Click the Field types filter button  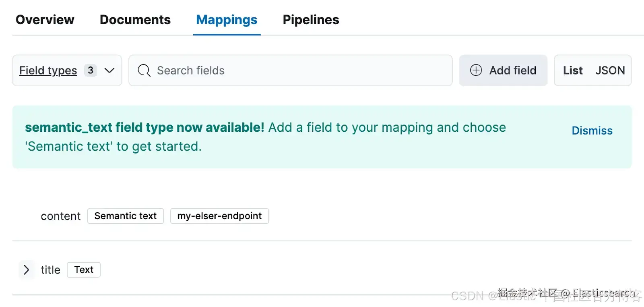pyautogui.click(x=48, y=71)
